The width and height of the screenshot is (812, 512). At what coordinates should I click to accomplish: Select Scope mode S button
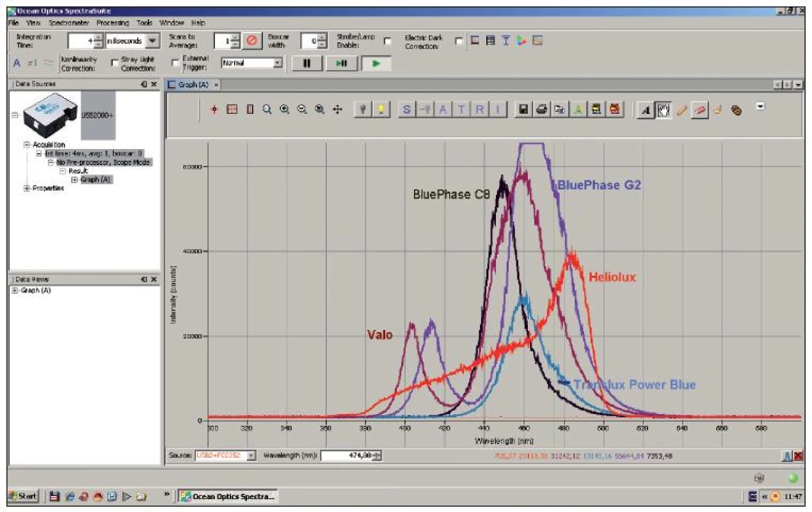coord(406,110)
